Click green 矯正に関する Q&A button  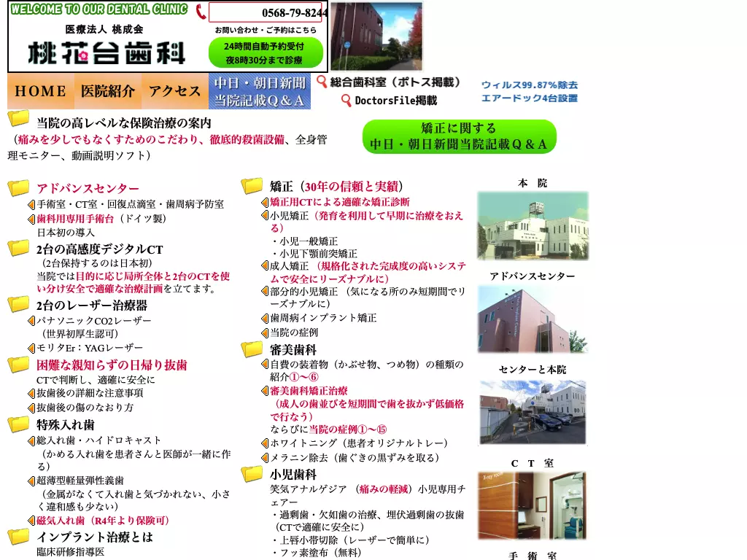point(460,136)
